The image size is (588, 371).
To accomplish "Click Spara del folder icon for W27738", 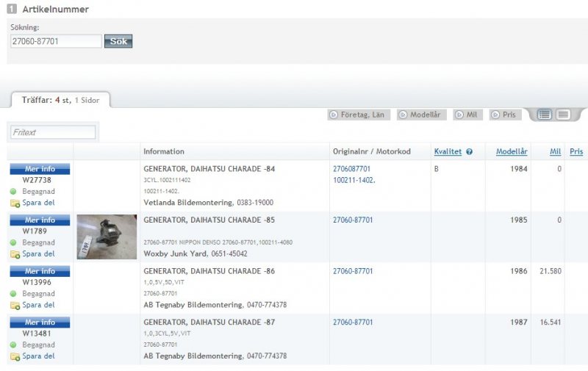I will coord(15,203).
